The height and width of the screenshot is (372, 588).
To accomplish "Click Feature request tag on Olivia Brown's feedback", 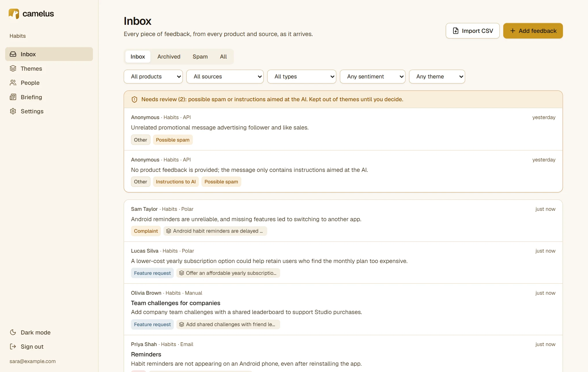I will (x=152, y=324).
